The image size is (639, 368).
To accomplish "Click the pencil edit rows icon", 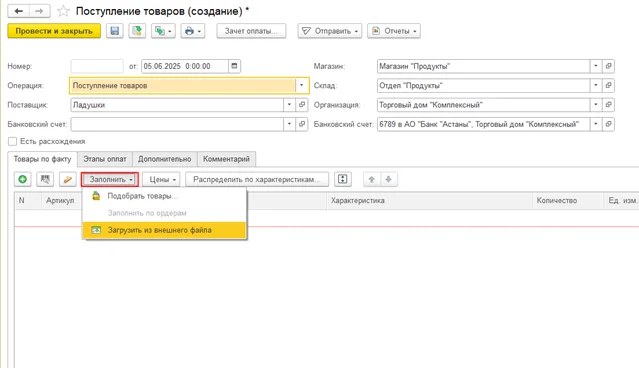I will [68, 179].
